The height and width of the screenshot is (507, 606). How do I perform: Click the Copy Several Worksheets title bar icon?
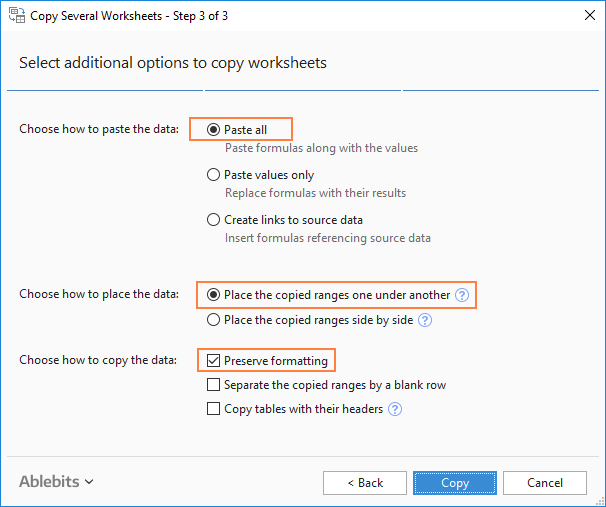16,15
